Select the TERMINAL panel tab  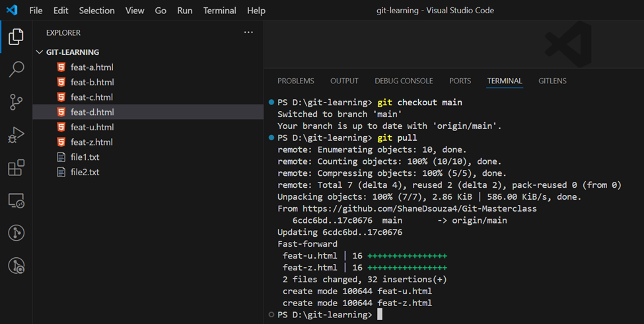(x=505, y=81)
